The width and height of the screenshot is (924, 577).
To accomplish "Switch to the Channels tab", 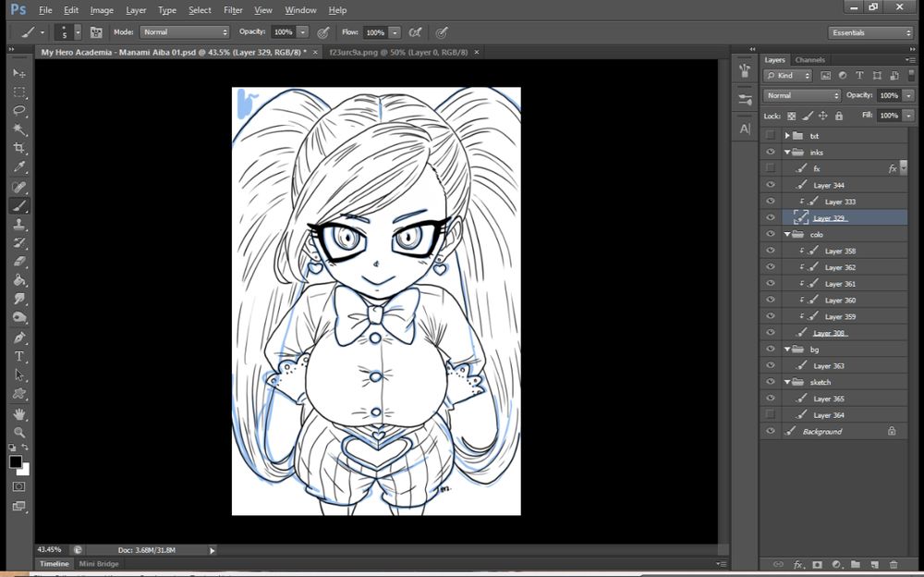I will [x=809, y=59].
